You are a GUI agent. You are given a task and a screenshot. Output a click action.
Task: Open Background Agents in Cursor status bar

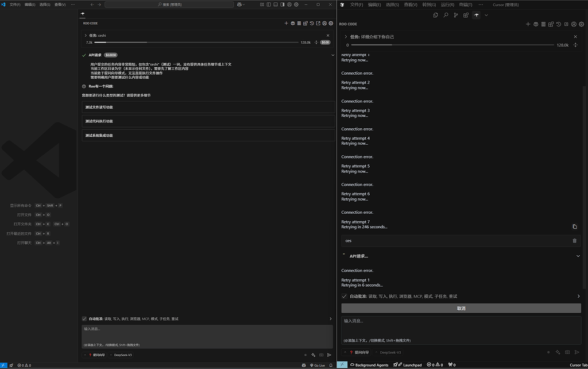[369, 365]
